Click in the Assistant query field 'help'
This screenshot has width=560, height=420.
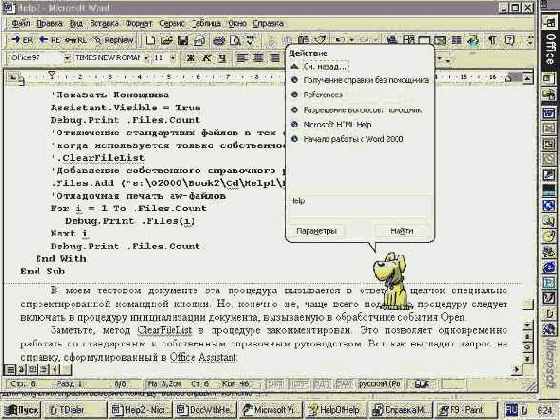pyautogui.click(x=360, y=205)
